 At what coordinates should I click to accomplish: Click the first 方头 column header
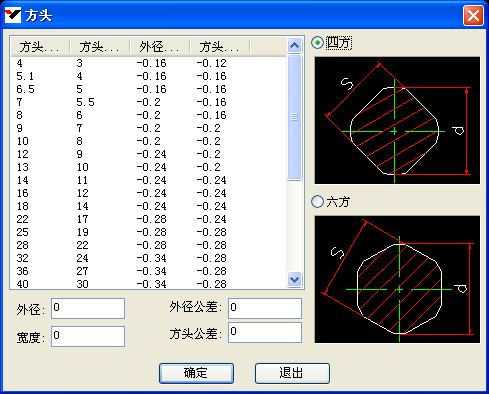(40, 47)
